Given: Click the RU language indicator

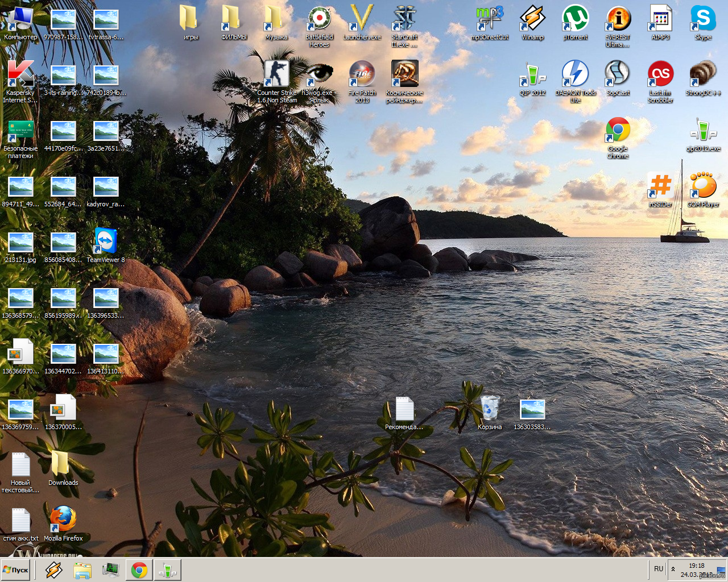Looking at the screenshot, I should click(x=659, y=569).
